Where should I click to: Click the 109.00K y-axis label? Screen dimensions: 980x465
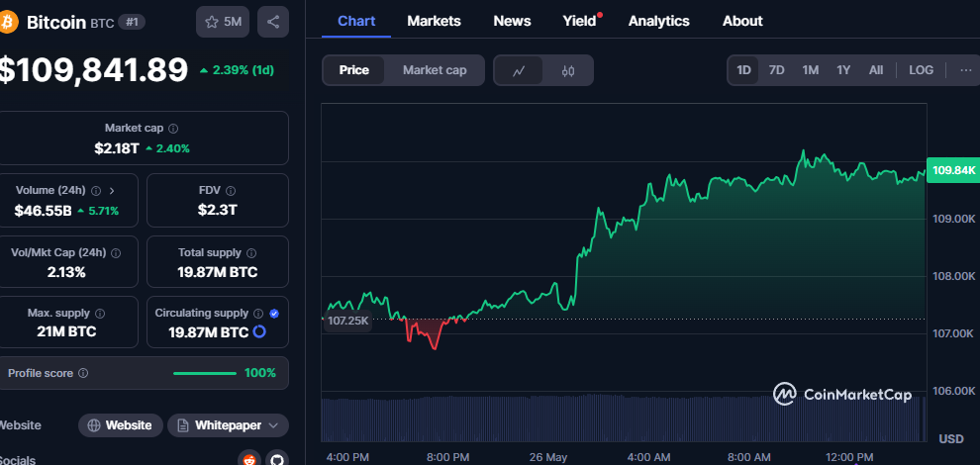coord(953,219)
